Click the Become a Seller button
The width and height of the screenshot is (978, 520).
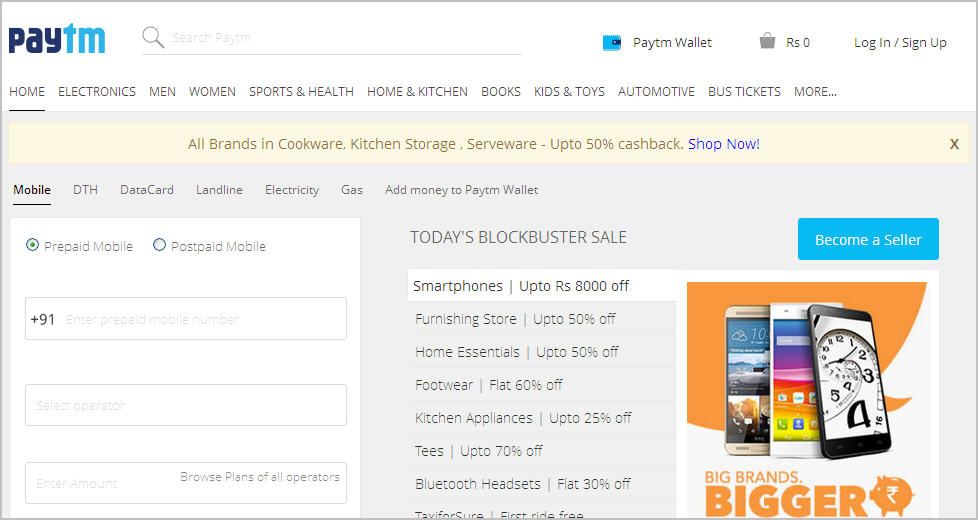tap(868, 239)
